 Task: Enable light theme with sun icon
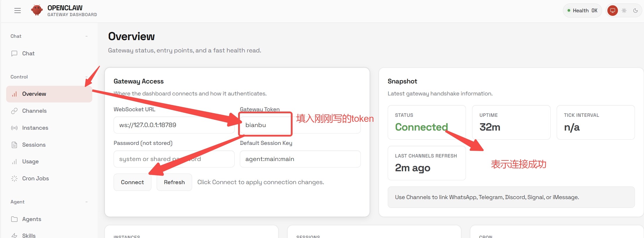pyautogui.click(x=624, y=11)
